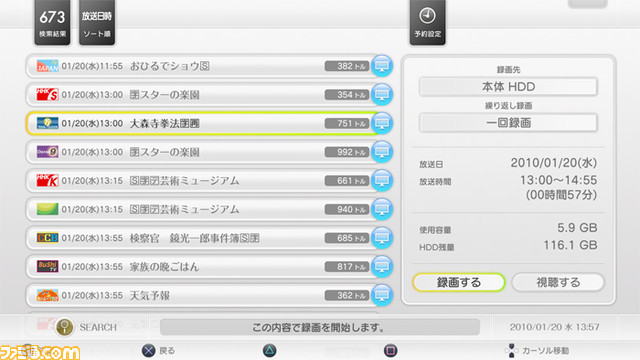
Task: Open the 繰り返し録画 一回録画 selector
Action: point(508,122)
